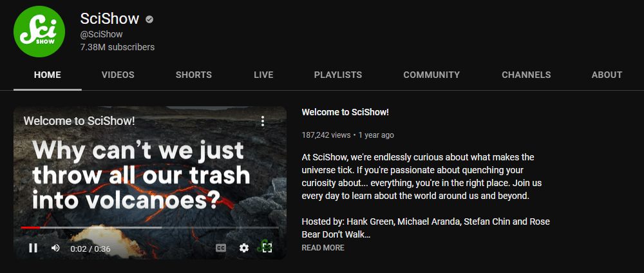Enter fullscreen mode on the video
Viewport: 644px width, 273px height.
tap(267, 248)
